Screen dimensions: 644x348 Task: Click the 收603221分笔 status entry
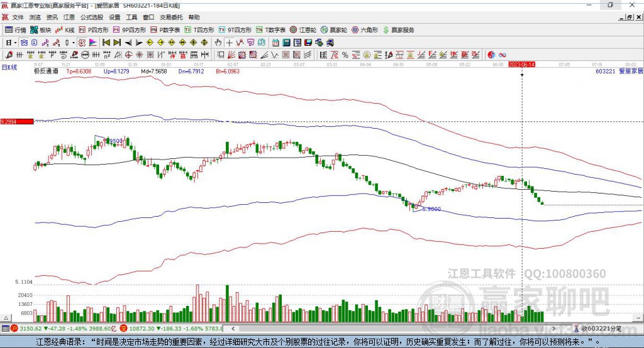pos(598,329)
